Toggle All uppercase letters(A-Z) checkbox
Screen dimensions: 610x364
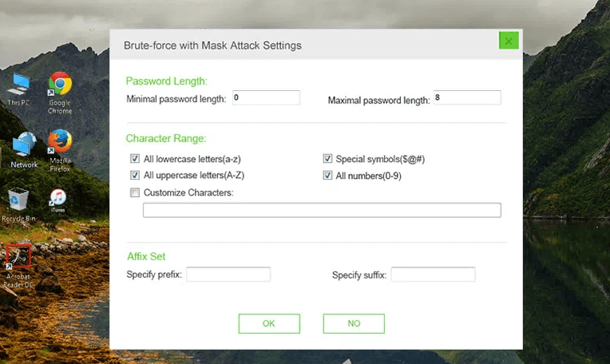coord(135,175)
